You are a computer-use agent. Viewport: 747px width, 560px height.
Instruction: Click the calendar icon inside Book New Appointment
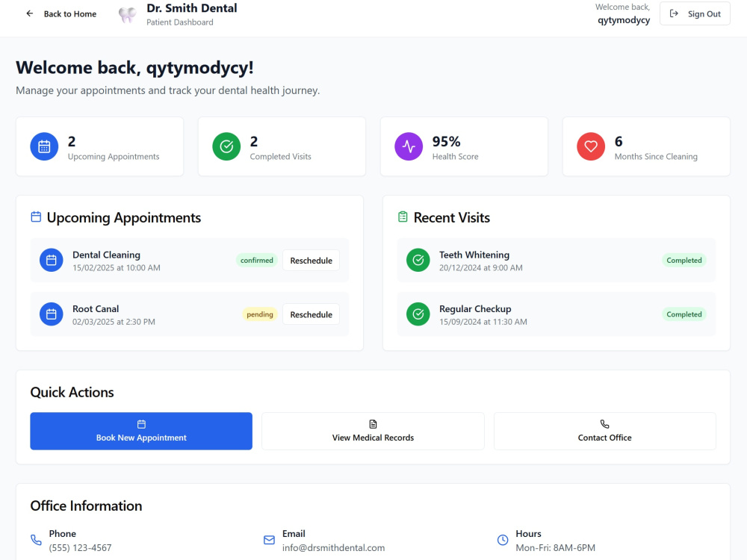141,424
